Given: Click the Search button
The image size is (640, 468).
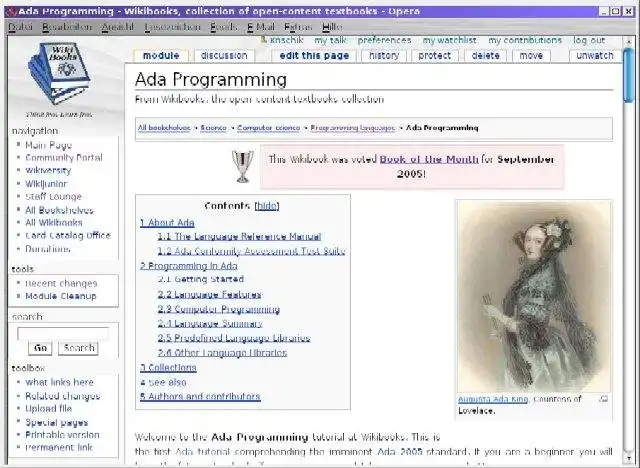Looking at the screenshot, I should point(78,348).
